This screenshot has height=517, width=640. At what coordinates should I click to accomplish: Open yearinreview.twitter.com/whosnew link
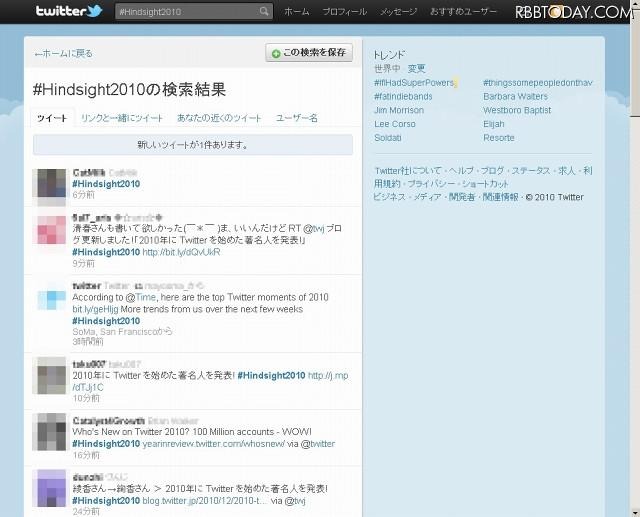pyautogui.click(x=213, y=444)
